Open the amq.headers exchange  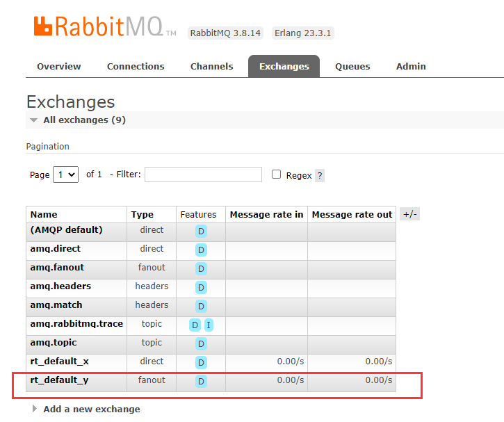(60, 286)
